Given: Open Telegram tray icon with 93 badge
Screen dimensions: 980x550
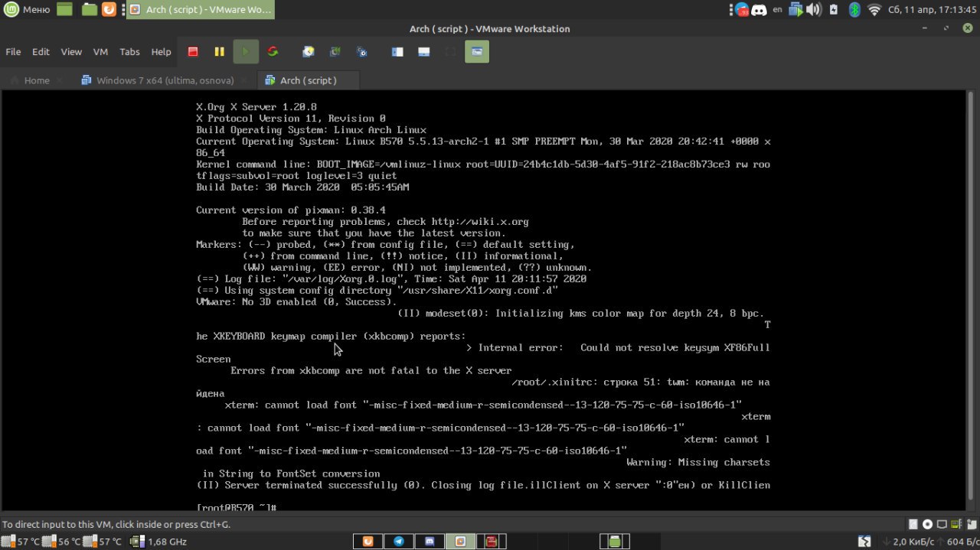Looking at the screenshot, I should [x=741, y=10].
